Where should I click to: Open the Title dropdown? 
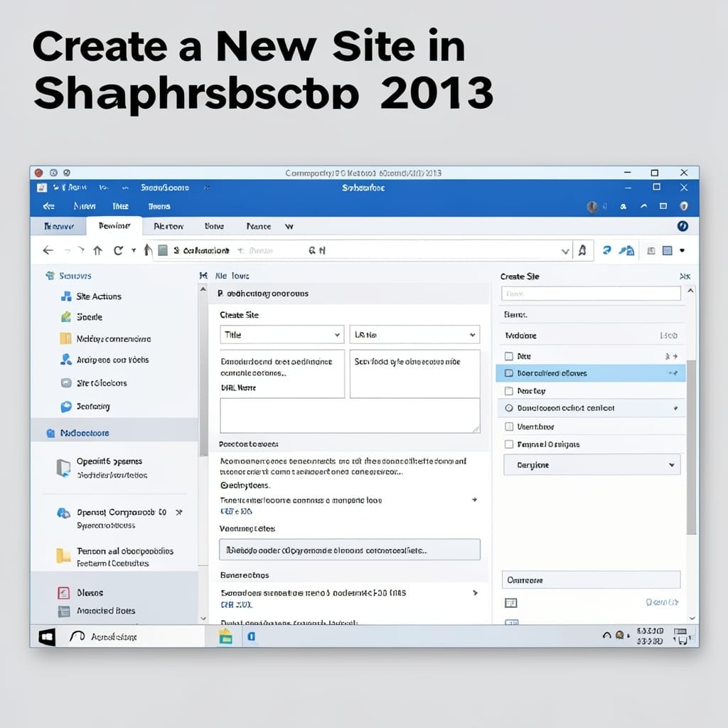click(282, 335)
